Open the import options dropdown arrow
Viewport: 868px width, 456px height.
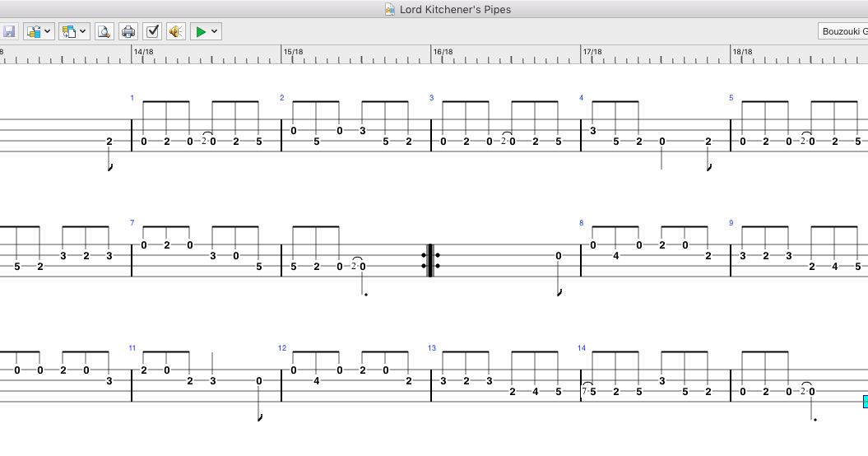pyautogui.click(x=48, y=31)
